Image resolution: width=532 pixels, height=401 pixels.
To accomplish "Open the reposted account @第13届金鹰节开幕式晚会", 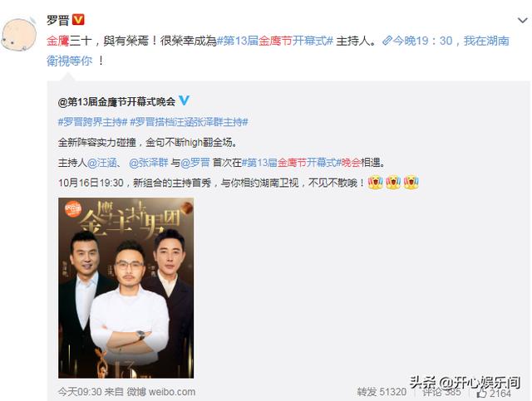I will [116, 101].
